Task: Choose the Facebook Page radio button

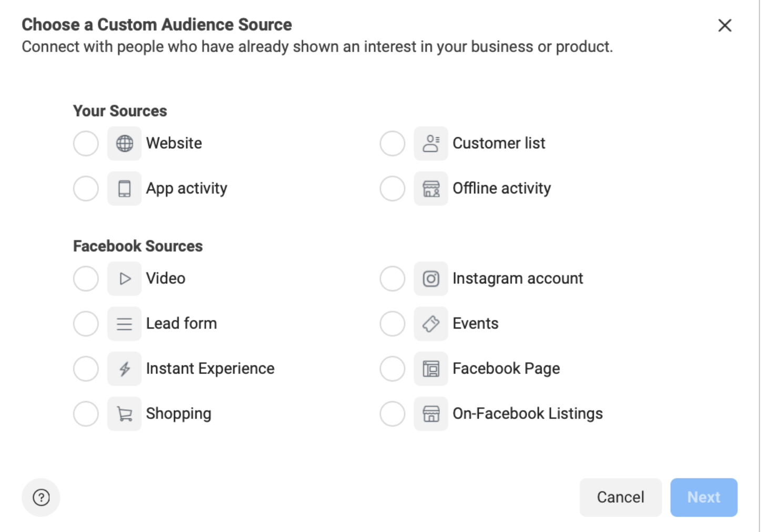Action: point(392,369)
